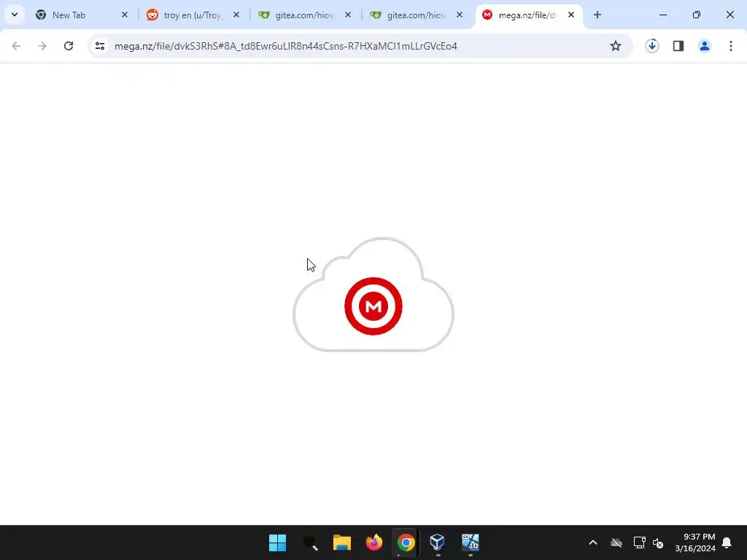Click the muted volume tray icon
This screenshot has height=560, width=747.
[x=659, y=542]
